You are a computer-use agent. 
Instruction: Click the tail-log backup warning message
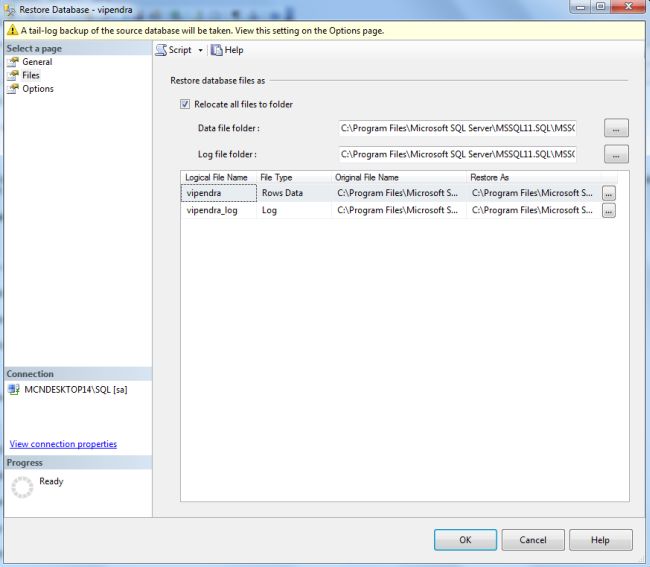(203, 31)
